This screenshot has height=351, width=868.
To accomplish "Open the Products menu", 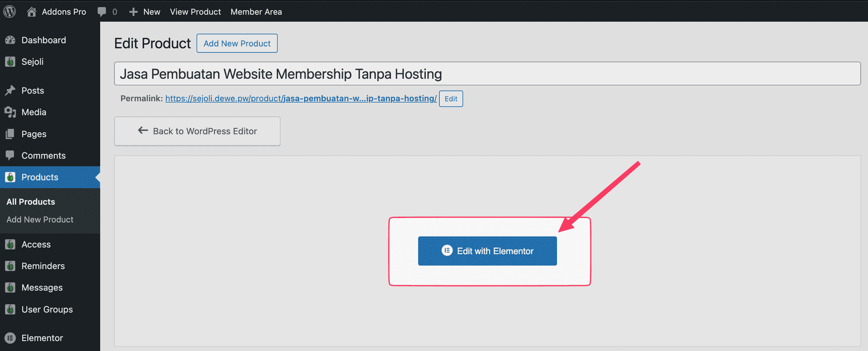I will (x=40, y=177).
